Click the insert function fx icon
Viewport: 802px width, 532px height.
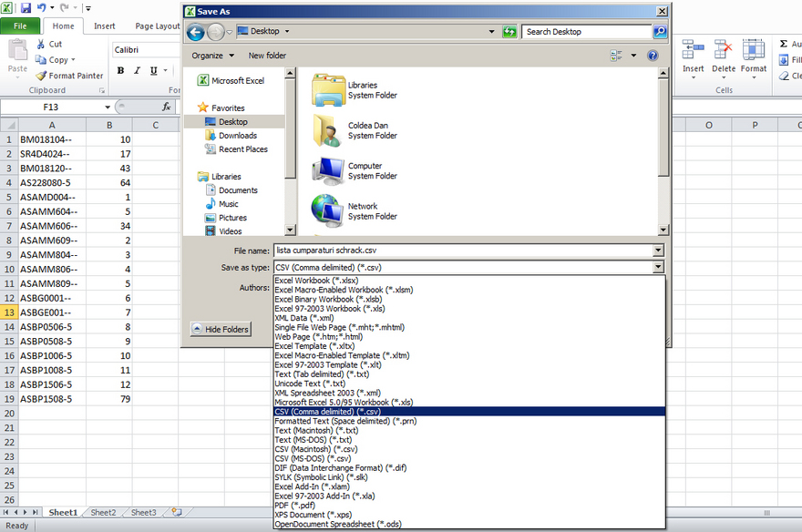point(166,107)
